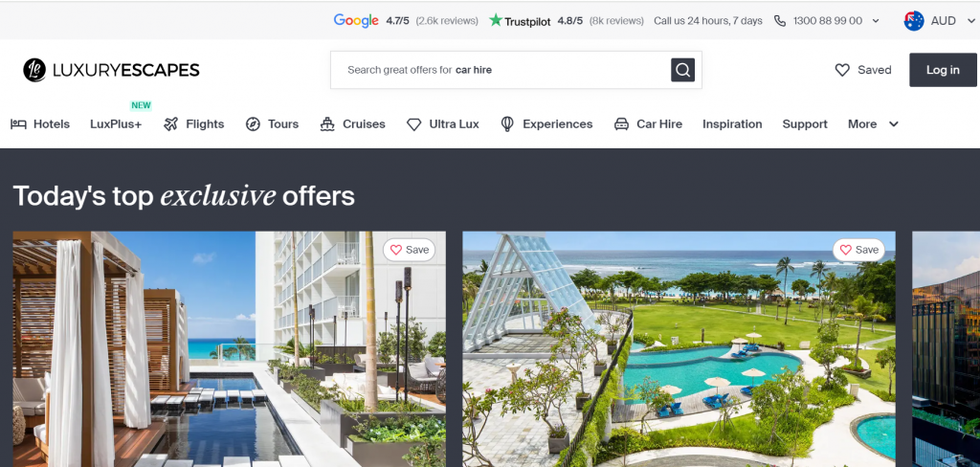
Task: Open the Trustpilot 4.8/5 reviews link
Action: click(567, 21)
